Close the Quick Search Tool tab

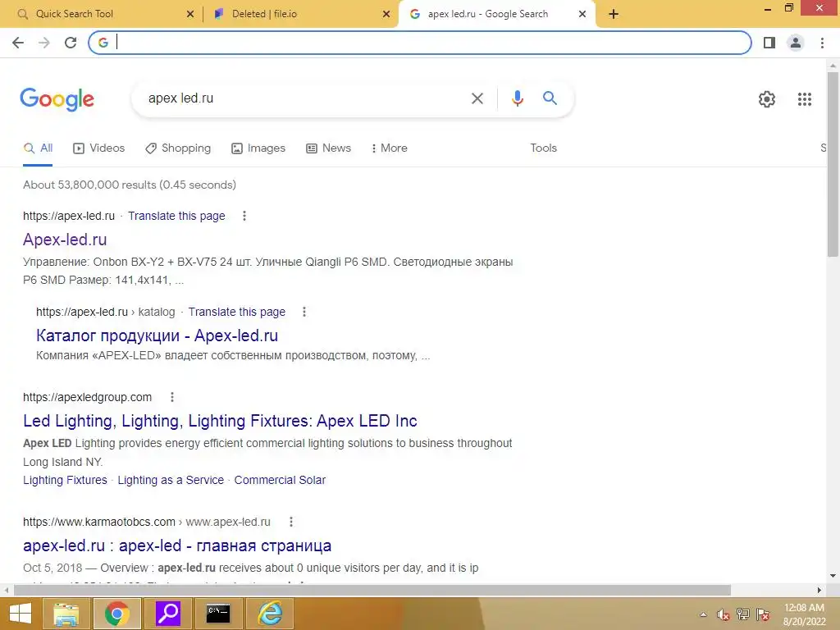coord(190,14)
